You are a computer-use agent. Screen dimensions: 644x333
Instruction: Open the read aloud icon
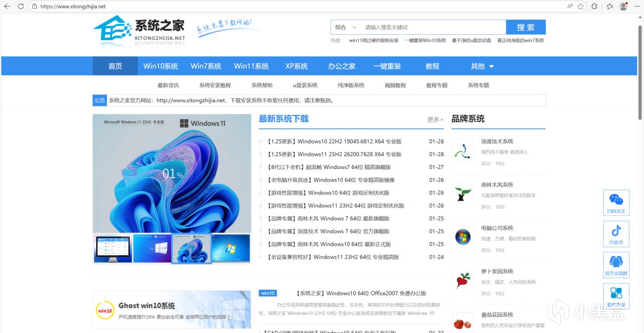click(570, 7)
